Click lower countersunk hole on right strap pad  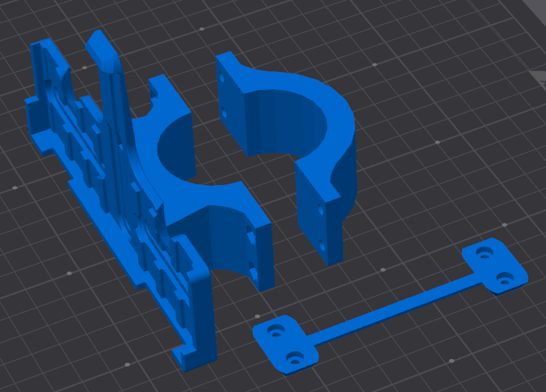(x=505, y=278)
